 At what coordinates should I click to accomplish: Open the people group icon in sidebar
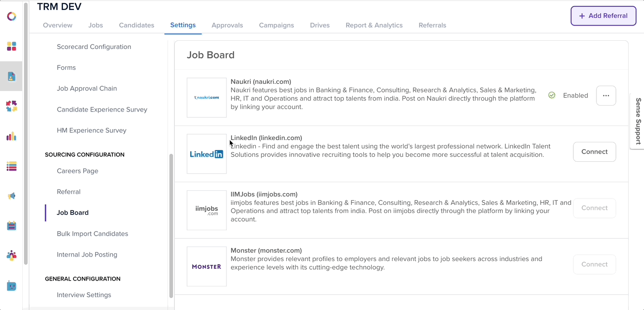pyautogui.click(x=12, y=256)
